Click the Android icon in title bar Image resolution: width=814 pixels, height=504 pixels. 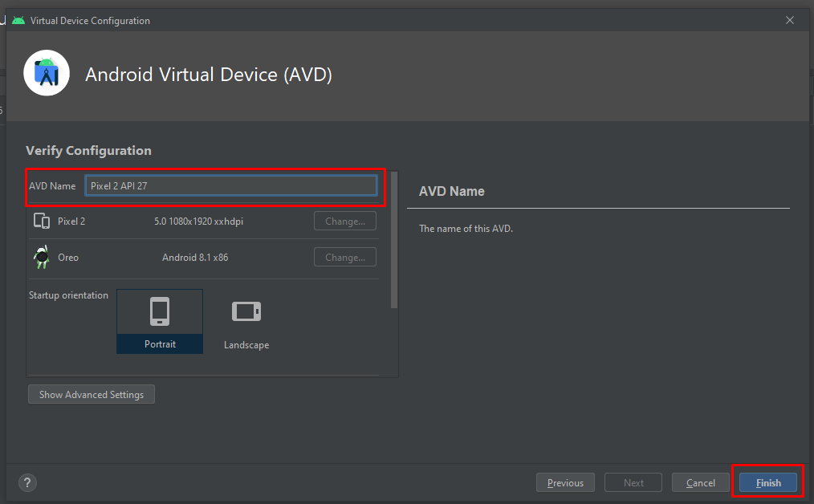[x=18, y=20]
